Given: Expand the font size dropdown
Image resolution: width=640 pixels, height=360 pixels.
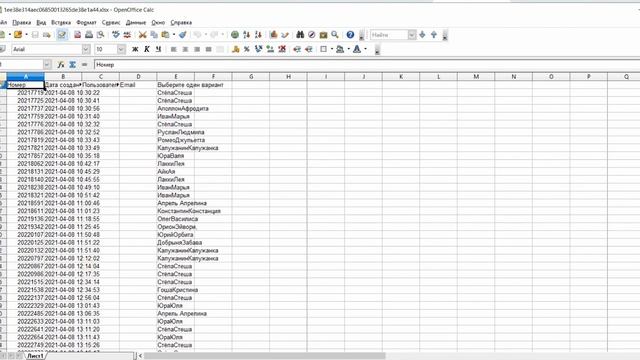Looking at the screenshot, I should coord(121,49).
